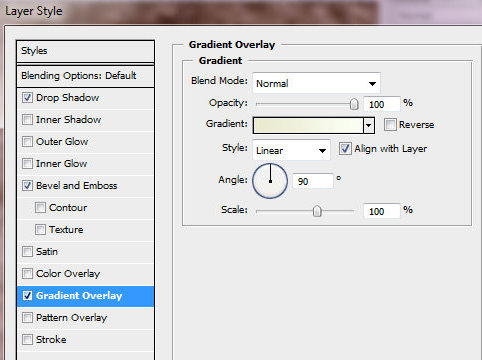The width and height of the screenshot is (482, 360).
Task: Enable the Outer Glow checkbox
Action: [27, 142]
